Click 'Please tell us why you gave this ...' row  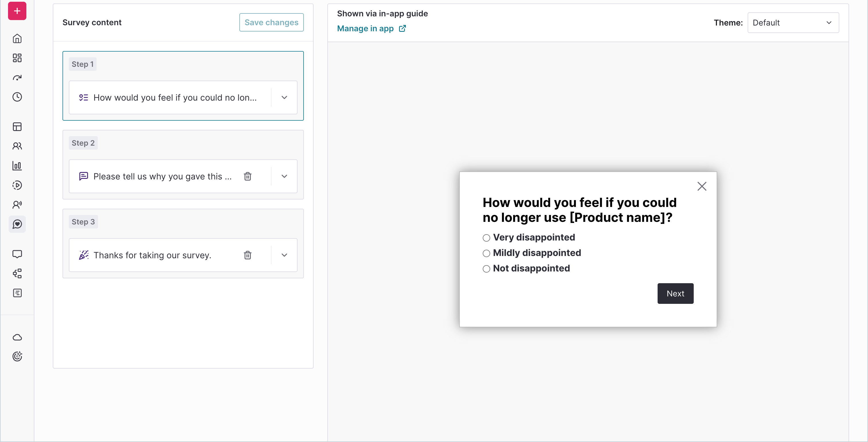[x=183, y=176]
